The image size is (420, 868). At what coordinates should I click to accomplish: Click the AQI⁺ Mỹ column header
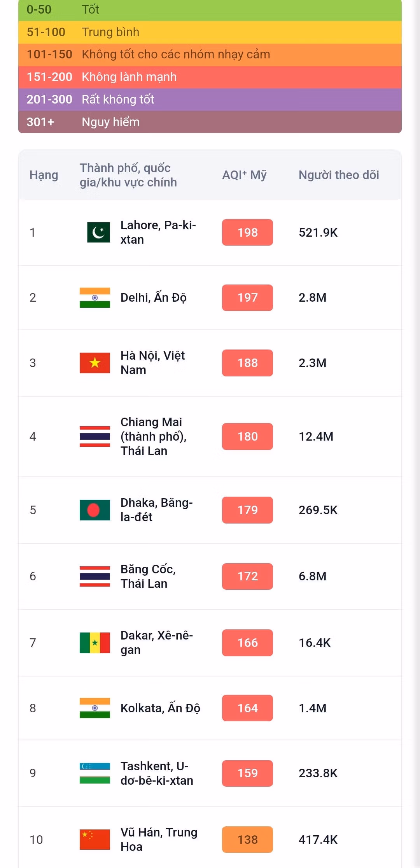244,175
